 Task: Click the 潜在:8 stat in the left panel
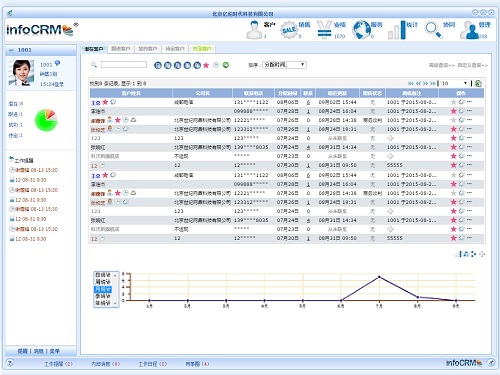pos(16,104)
